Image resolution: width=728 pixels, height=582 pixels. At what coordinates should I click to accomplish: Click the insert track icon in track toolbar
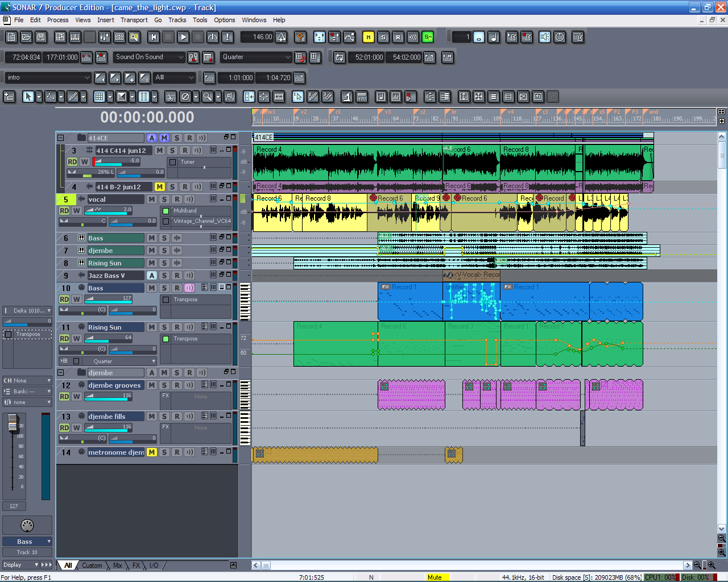point(9,97)
